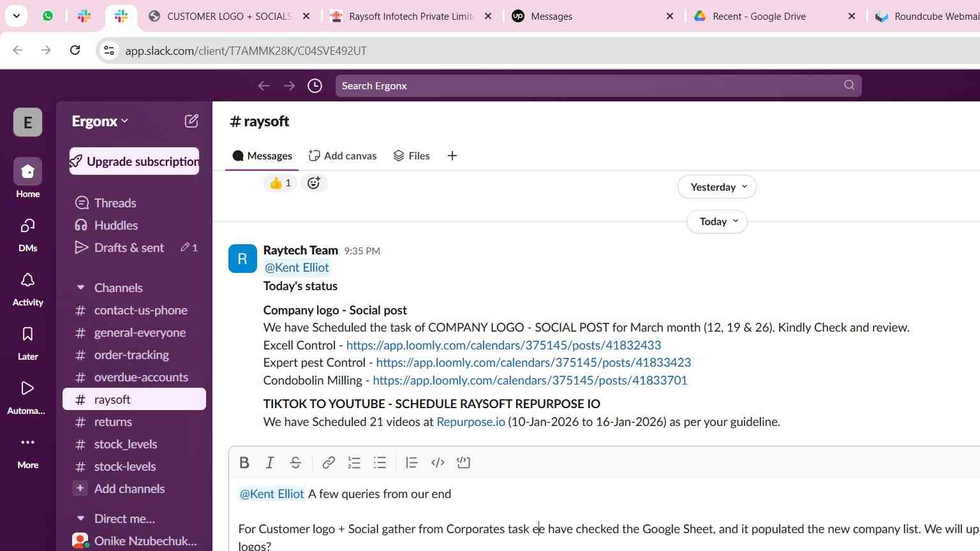Toggle italic formatting in composer
This screenshot has width=980, height=551.
click(270, 463)
